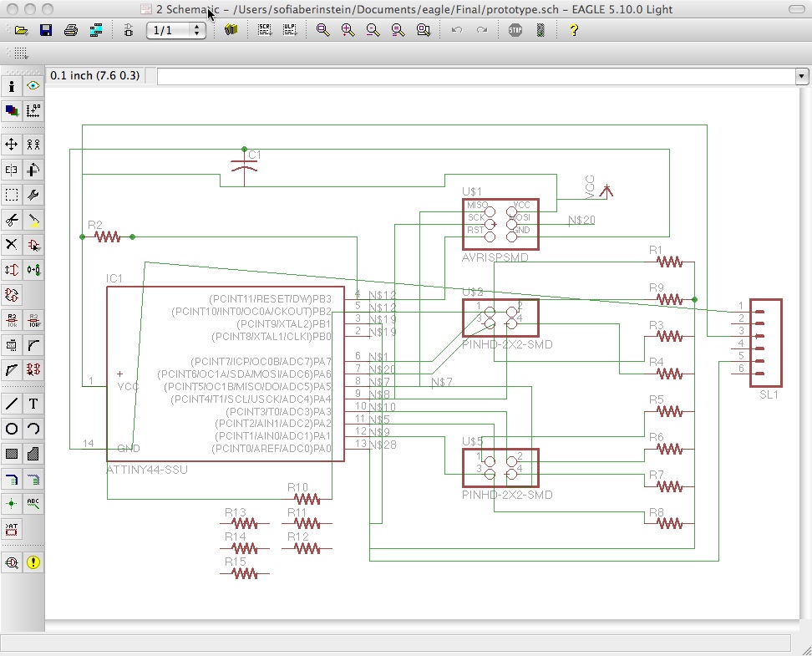The width and height of the screenshot is (812, 656).
Task: Select the Text tool
Action: [33, 404]
